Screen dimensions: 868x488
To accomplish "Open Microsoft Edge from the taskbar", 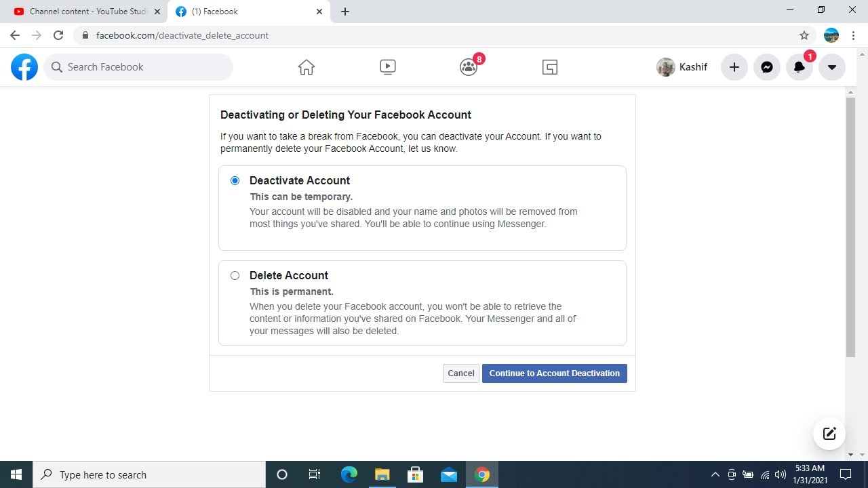I will click(x=349, y=474).
